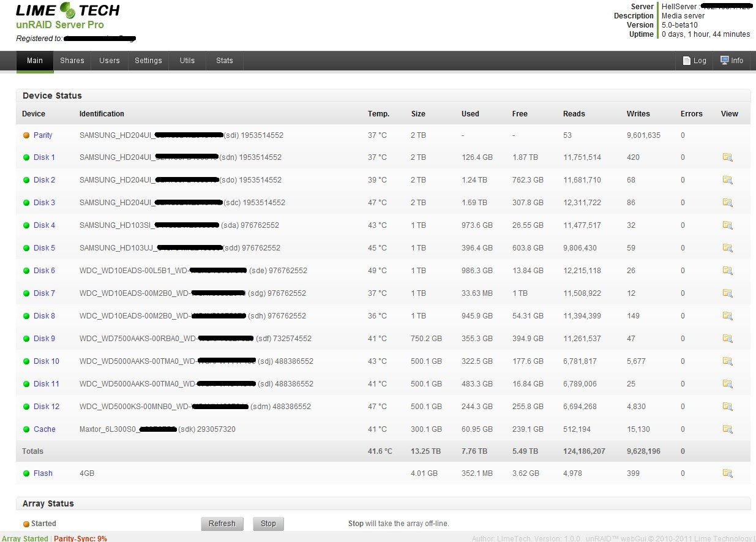Switch to the Main tab
Viewport: 756px width, 542px height.
pos(35,61)
